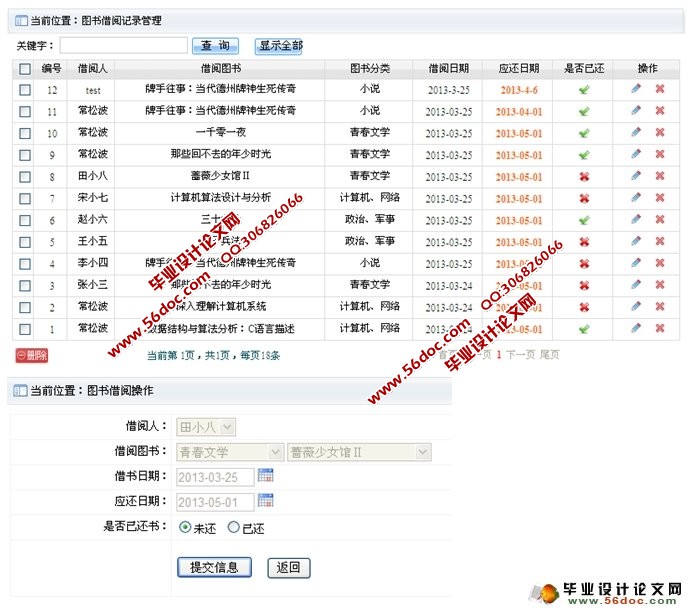
Task: Click the 显示全部 button
Action: (x=278, y=46)
